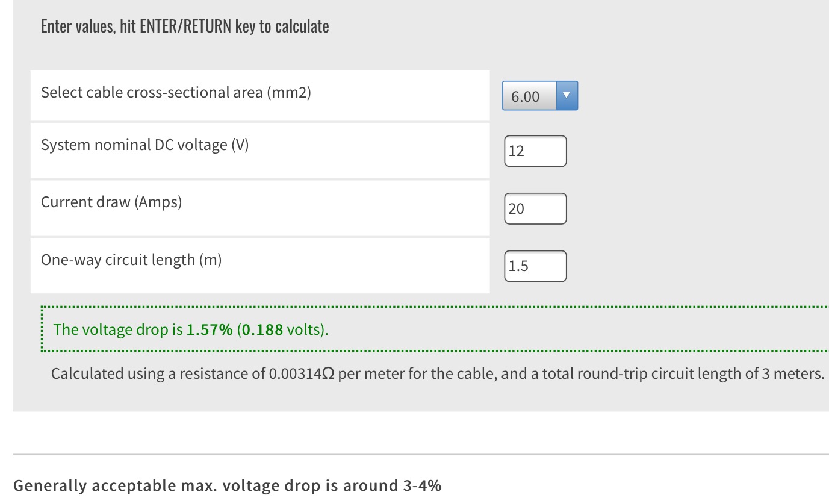Click the 'System nominal DC voltage (V)' label

pyautogui.click(x=144, y=145)
